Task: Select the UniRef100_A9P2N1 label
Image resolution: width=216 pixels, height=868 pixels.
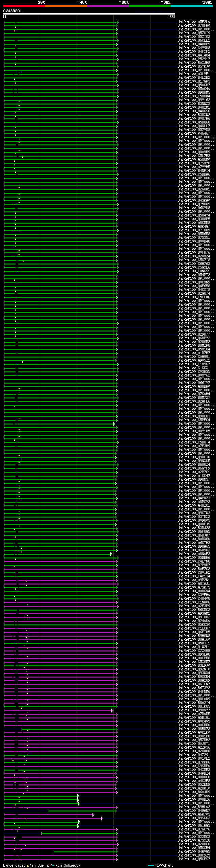Action: coord(194,580)
